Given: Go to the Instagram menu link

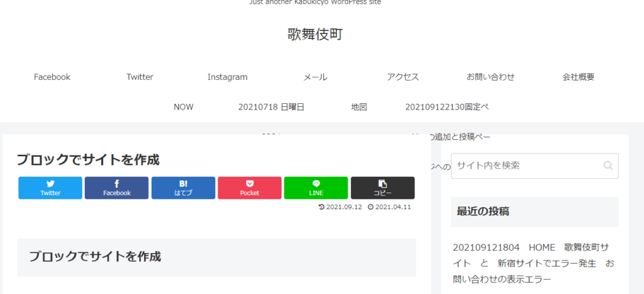Looking at the screenshot, I should pos(228,77).
